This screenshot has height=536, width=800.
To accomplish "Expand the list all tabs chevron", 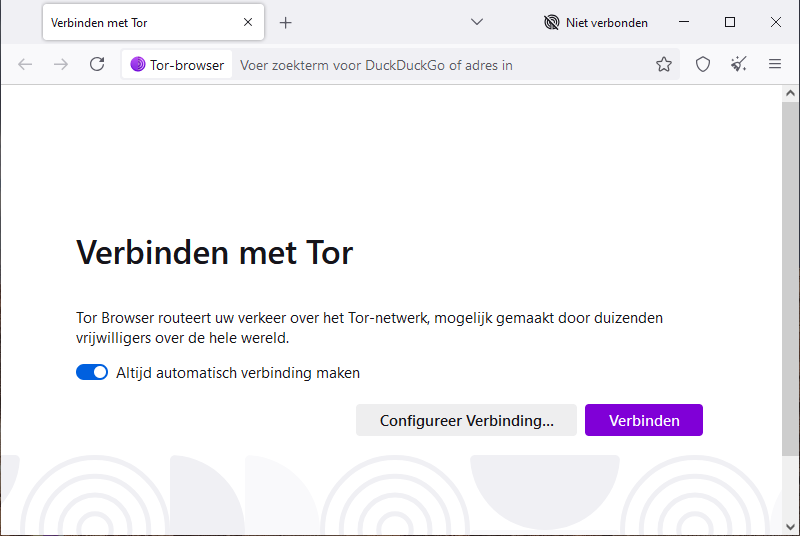I will tap(477, 22).
